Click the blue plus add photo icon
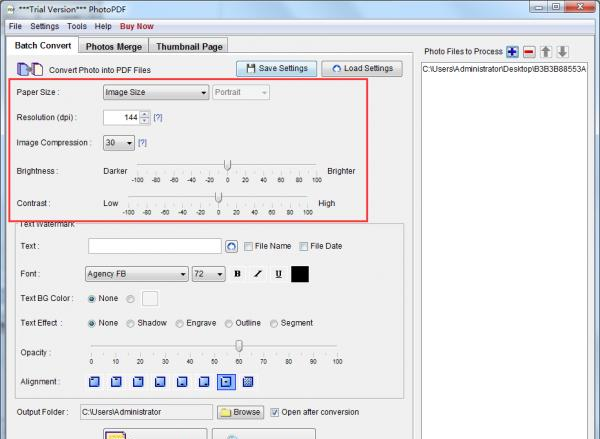600x439 pixels. [x=513, y=51]
